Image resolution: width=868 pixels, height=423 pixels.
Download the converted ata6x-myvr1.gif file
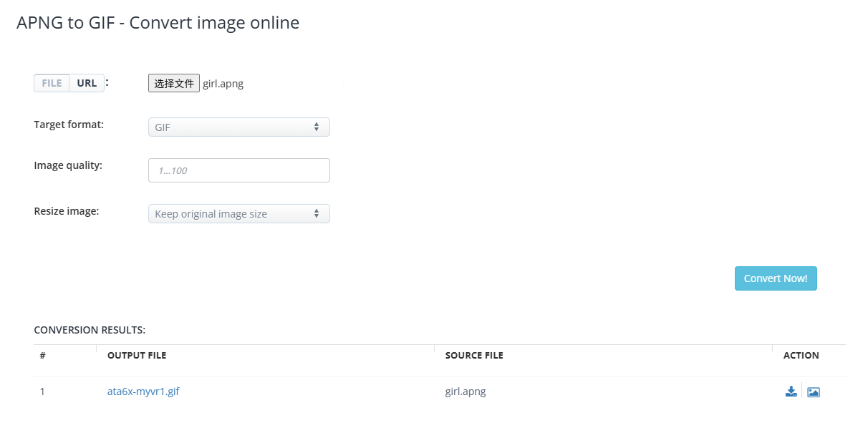[x=791, y=392]
